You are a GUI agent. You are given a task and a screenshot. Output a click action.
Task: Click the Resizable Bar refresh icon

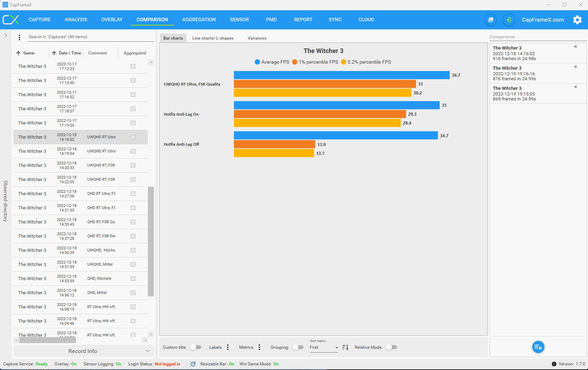pos(193,364)
